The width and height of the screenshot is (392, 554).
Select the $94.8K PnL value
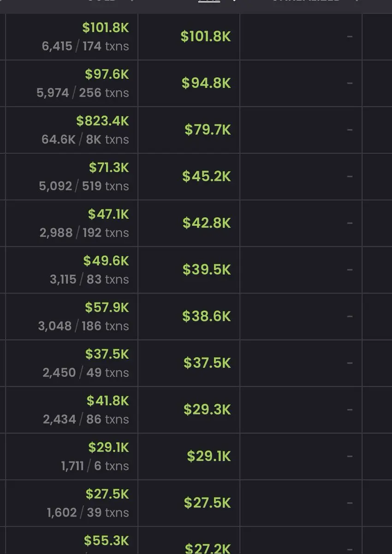coord(206,83)
